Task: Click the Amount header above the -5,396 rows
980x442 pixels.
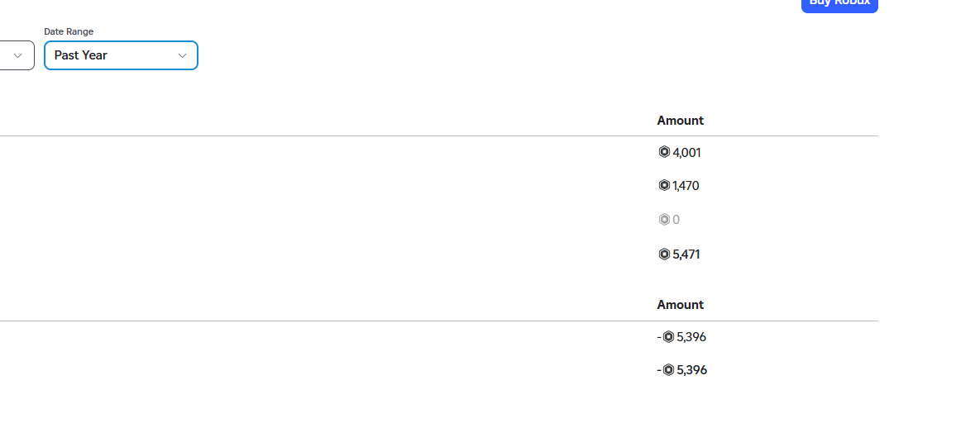Action: (680, 305)
